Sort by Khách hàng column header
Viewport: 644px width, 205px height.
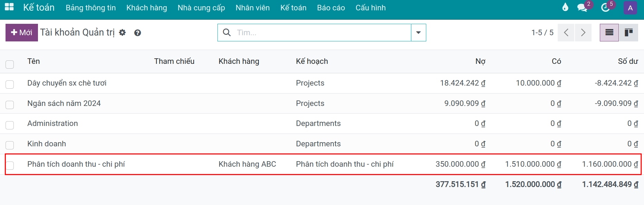pos(239,61)
